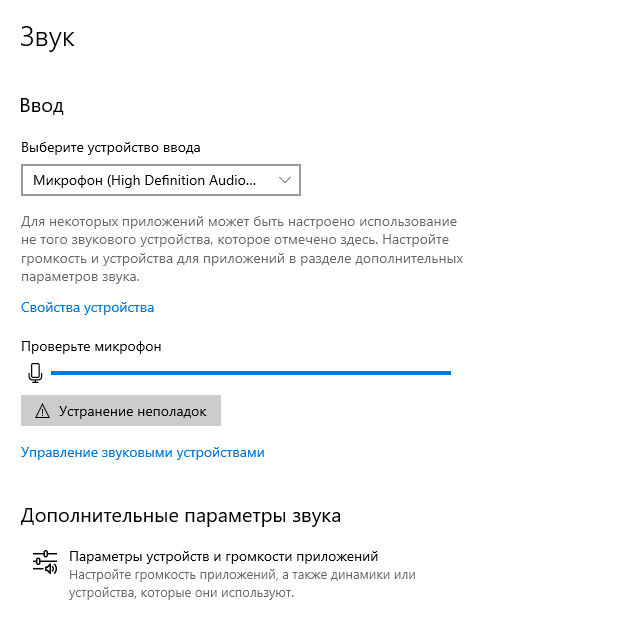Click the Микрофон device name text in dropdown
This screenshot has height=620, width=623.
pos(144,180)
